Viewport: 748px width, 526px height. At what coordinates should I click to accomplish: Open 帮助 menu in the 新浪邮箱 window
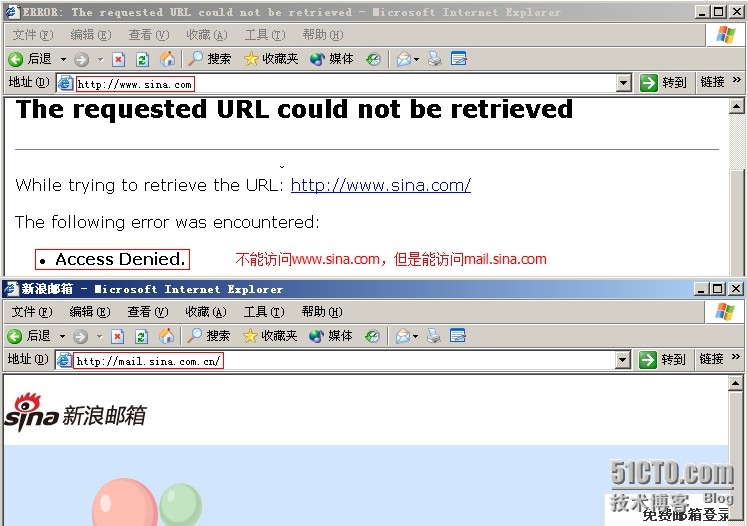click(x=322, y=312)
